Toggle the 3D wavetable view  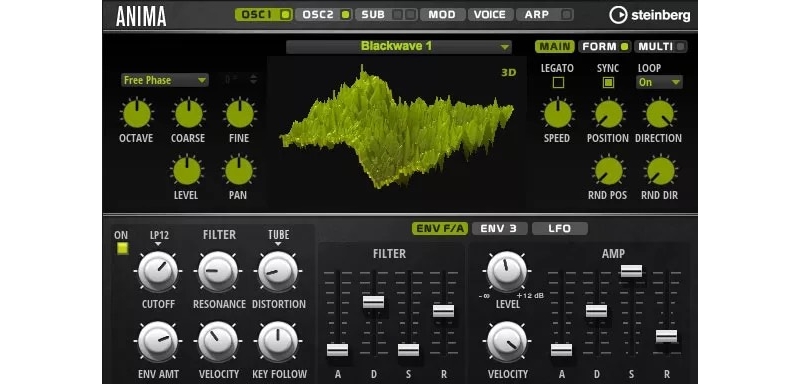pyautogui.click(x=509, y=72)
